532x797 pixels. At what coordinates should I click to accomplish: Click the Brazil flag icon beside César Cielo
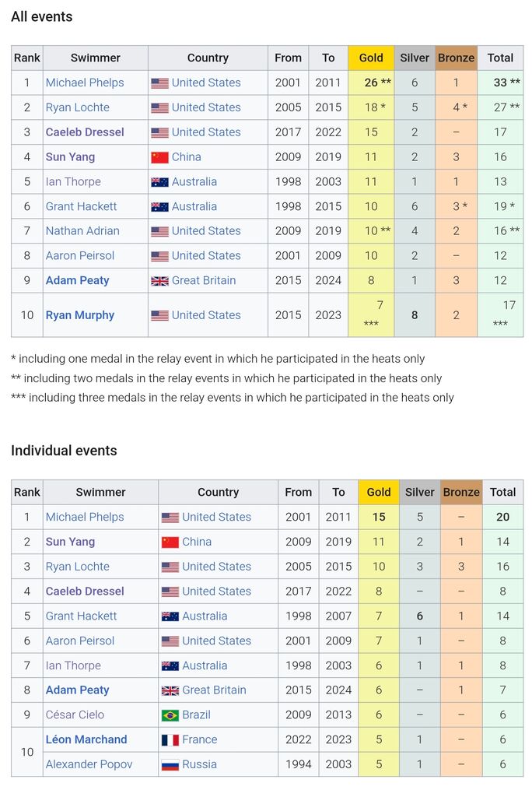point(170,715)
